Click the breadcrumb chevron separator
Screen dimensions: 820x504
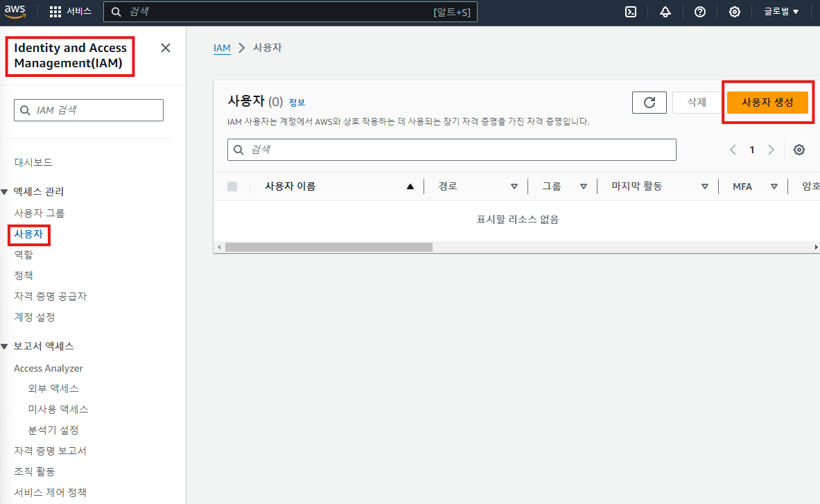tap(242, 48)
